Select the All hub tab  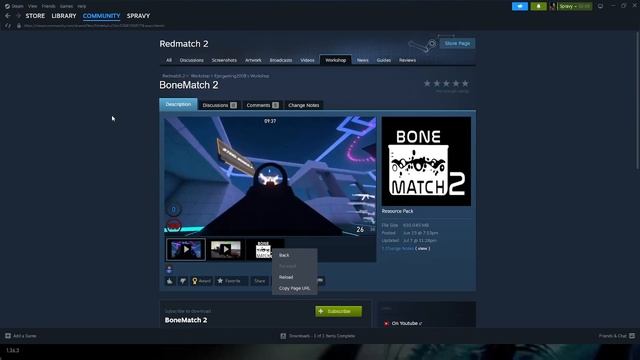[x=169, y=60]
